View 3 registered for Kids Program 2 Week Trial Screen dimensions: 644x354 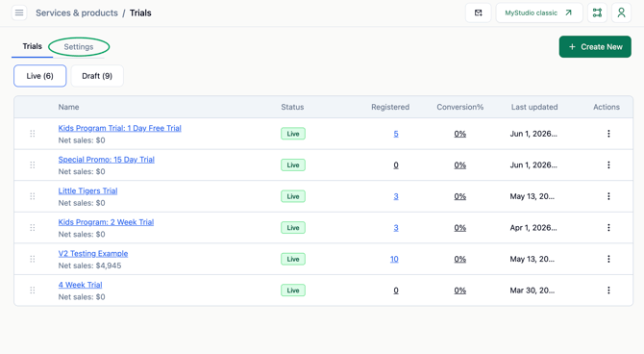point(396,228)
